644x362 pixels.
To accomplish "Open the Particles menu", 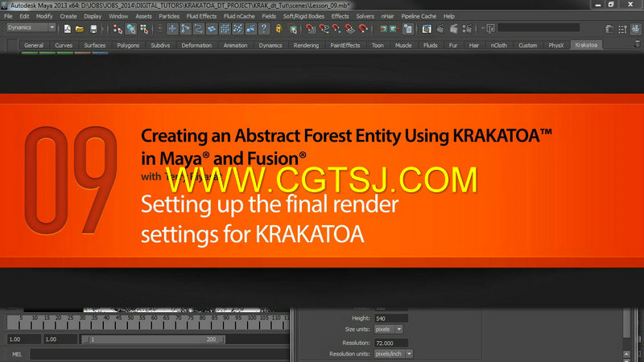I will click(169, 16).
